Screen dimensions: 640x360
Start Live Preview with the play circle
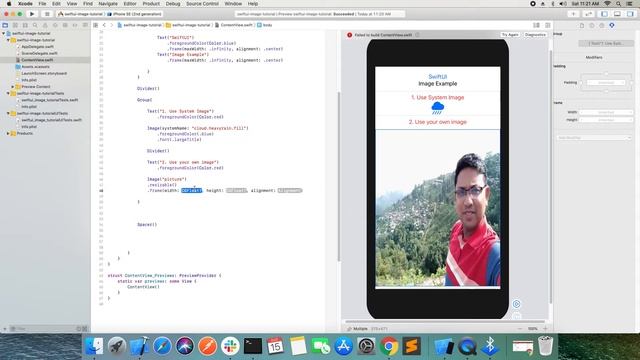(x=516, y=304)
